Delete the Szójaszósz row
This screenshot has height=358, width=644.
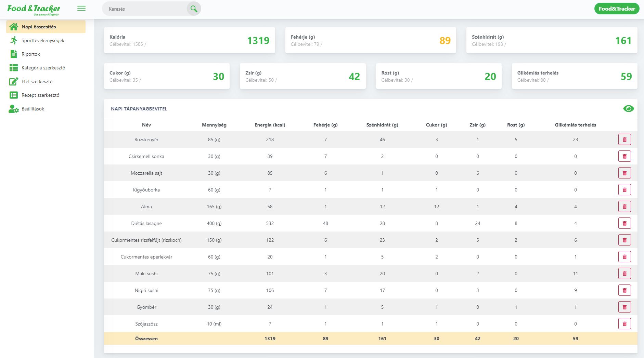(624, 324)
